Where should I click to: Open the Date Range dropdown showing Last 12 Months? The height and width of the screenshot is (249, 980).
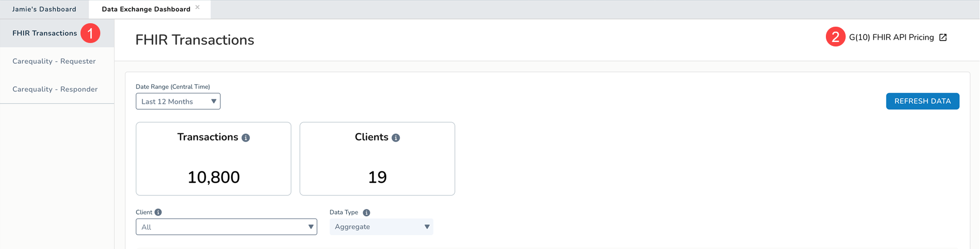point(178,101)
